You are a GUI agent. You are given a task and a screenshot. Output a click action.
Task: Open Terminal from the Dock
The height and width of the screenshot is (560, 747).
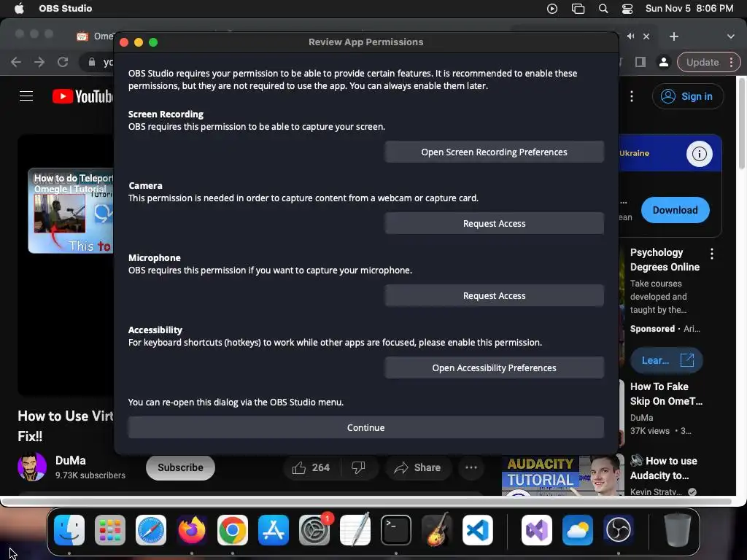click(396, 530)
